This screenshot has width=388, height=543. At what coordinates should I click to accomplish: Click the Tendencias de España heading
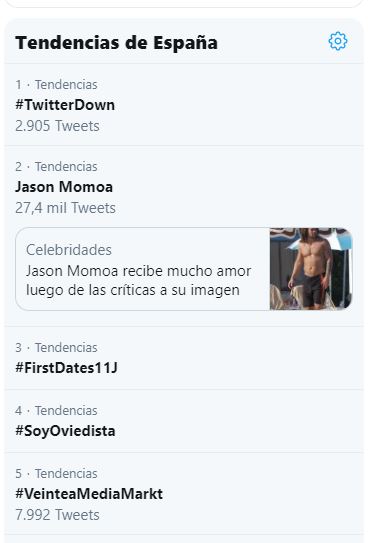tap(116, 43)
